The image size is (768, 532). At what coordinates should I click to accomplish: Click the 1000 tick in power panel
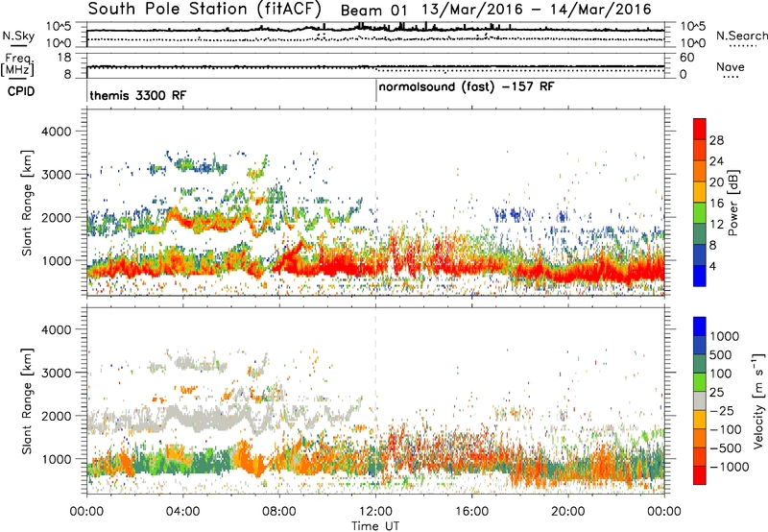(x=56, y=260)
